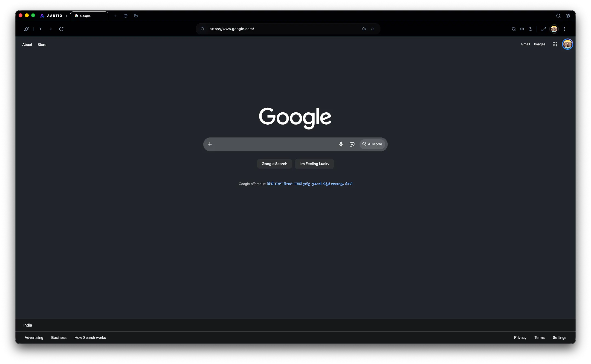Click the speaker sound icon in the toolbar

pos(522,29)
